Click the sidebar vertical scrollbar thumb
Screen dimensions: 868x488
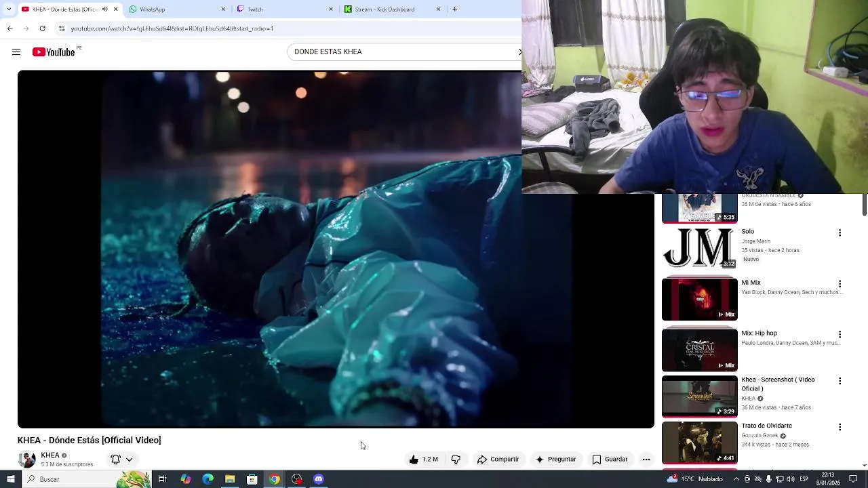pos(864,206)
